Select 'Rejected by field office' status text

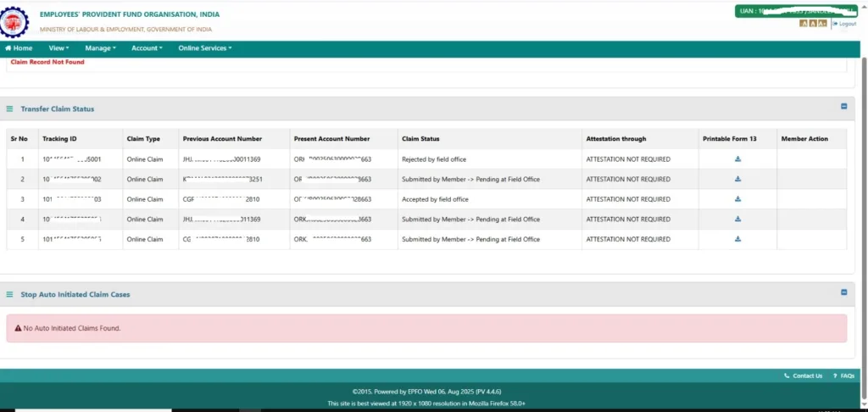tap(434, 159)
